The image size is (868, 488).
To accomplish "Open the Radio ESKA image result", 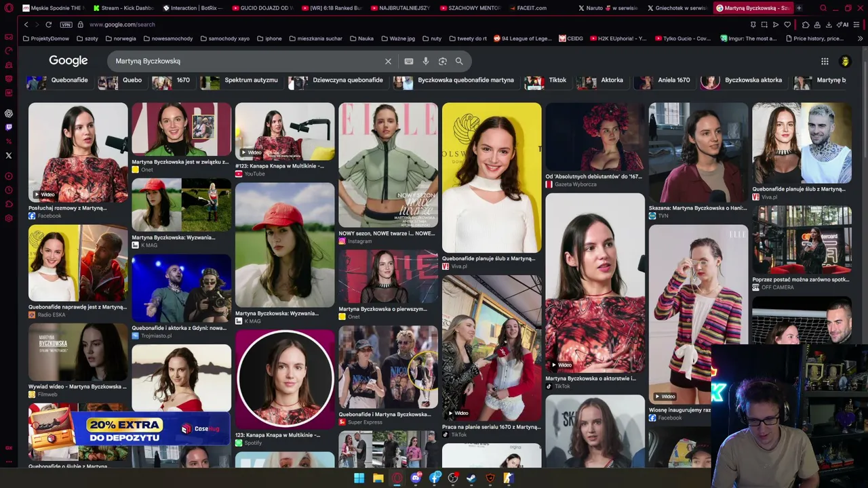I will pyautogui.click(x=78, y=263).
